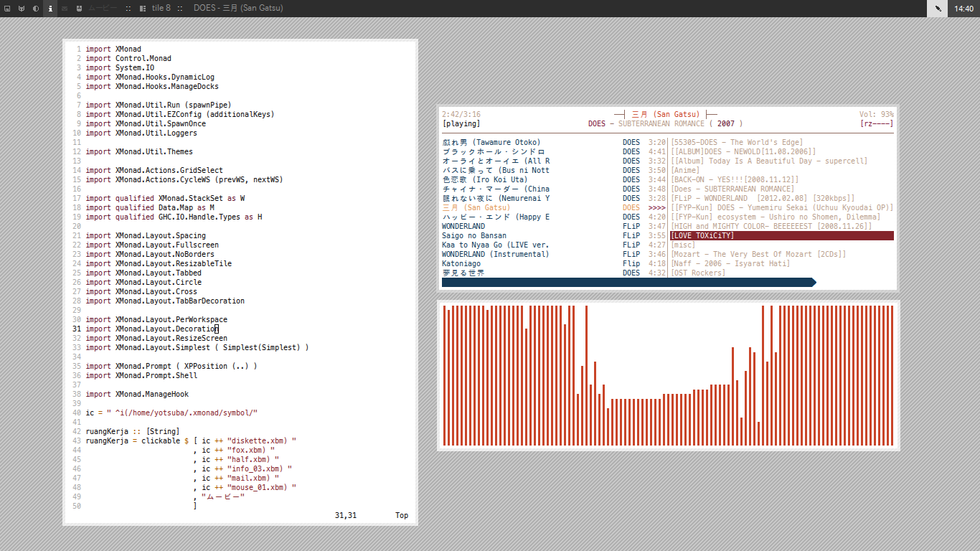Open the folder "Today Is A Beautiful Day - supercell"
980x551 pixels.
pyautogui.click(x=769, y=161)
